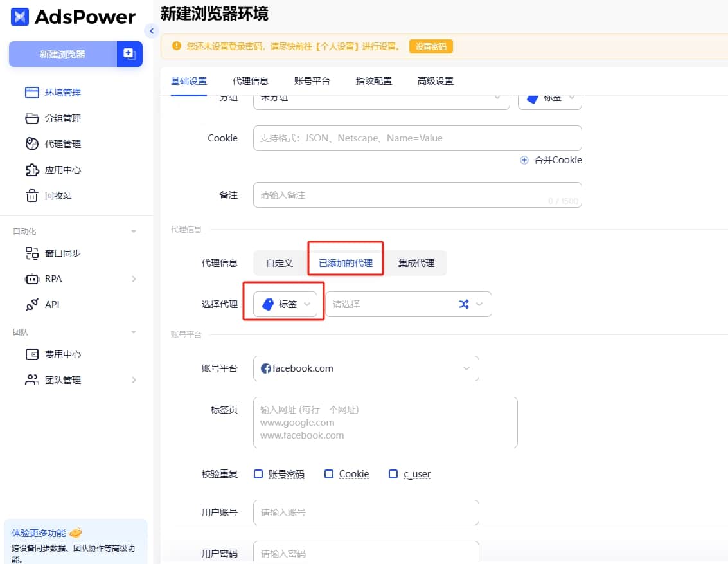Click the 新建浏览器 button
This screenshot has height=564, width=728.
tap(62, 54)
